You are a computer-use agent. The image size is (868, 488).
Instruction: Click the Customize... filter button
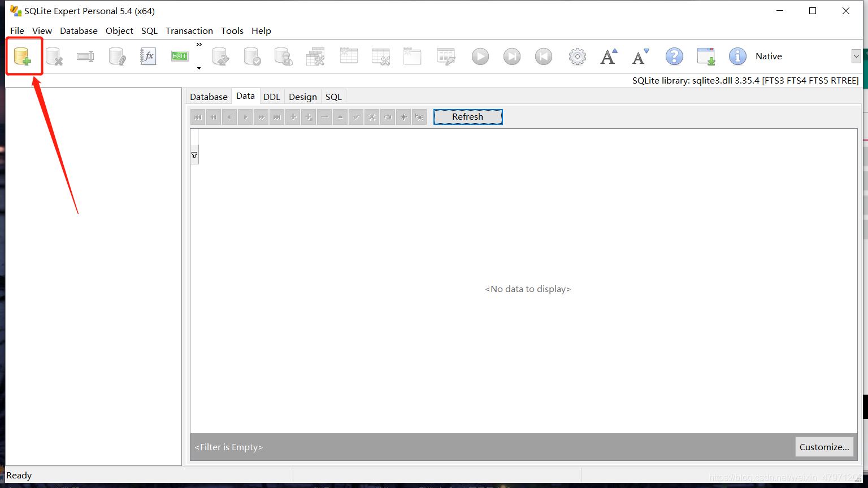point(824,447)
